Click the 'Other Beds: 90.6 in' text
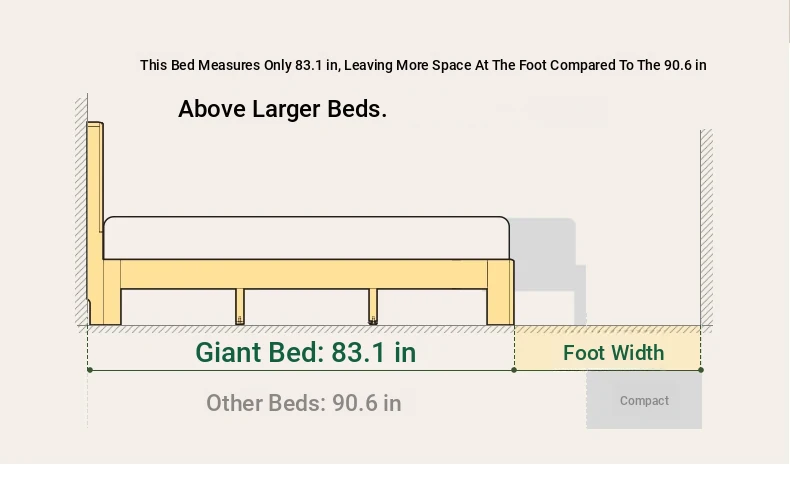This screenshot has width=790, height=497. tap(304, 403)
